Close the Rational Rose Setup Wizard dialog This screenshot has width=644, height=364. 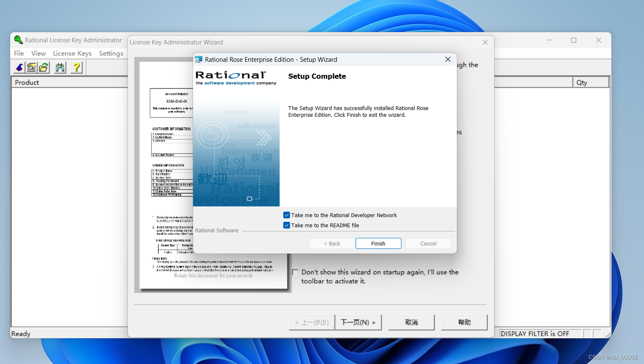[x=448, y=59]
